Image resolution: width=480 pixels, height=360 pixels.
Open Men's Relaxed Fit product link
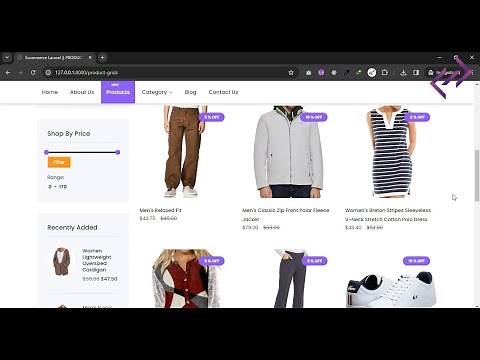(161, 210)
